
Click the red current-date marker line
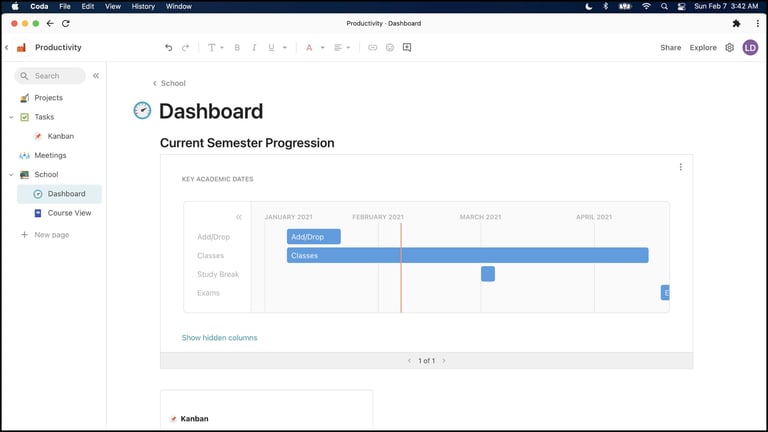click(401, 267)
